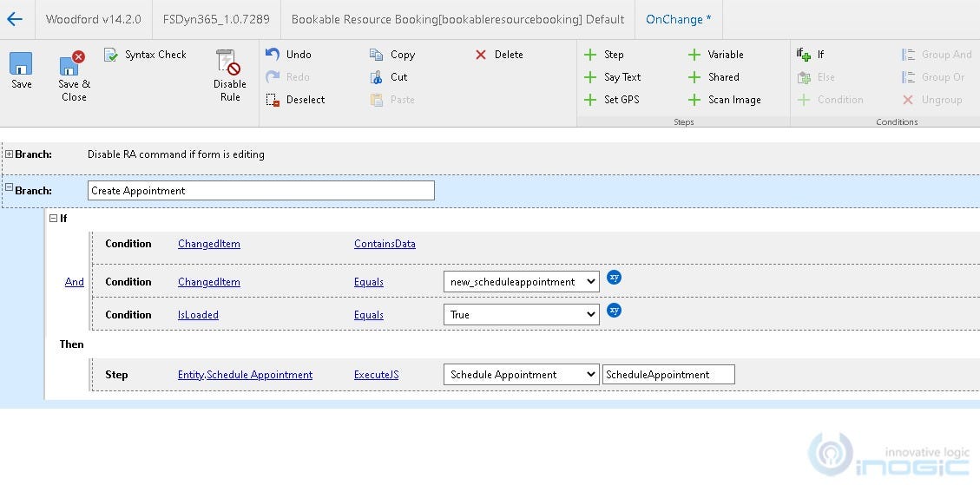Click xy icon beside True dropdown
The width and height of the screenshot is (980, 485).
[x=615, y=310]
